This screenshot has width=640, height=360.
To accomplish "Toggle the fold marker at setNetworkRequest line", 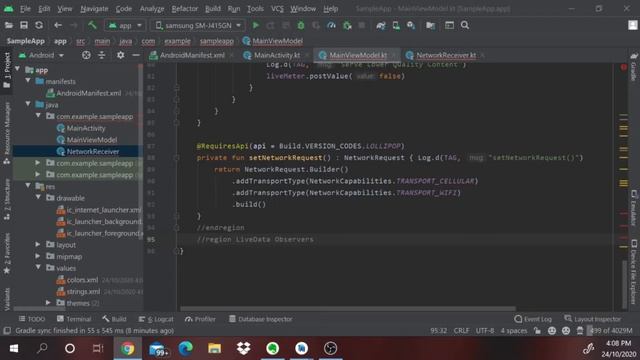I will click(x=176, y=158).
